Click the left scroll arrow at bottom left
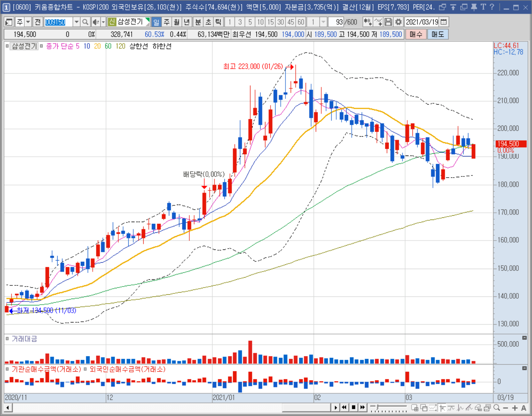This screenshot has height=416, width=532. [8, 408]
